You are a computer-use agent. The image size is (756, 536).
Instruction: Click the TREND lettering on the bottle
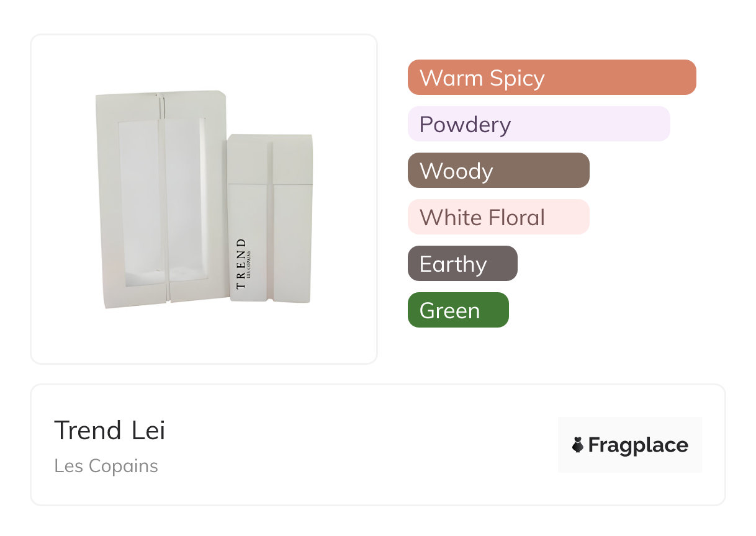click(x=241, y=264)
